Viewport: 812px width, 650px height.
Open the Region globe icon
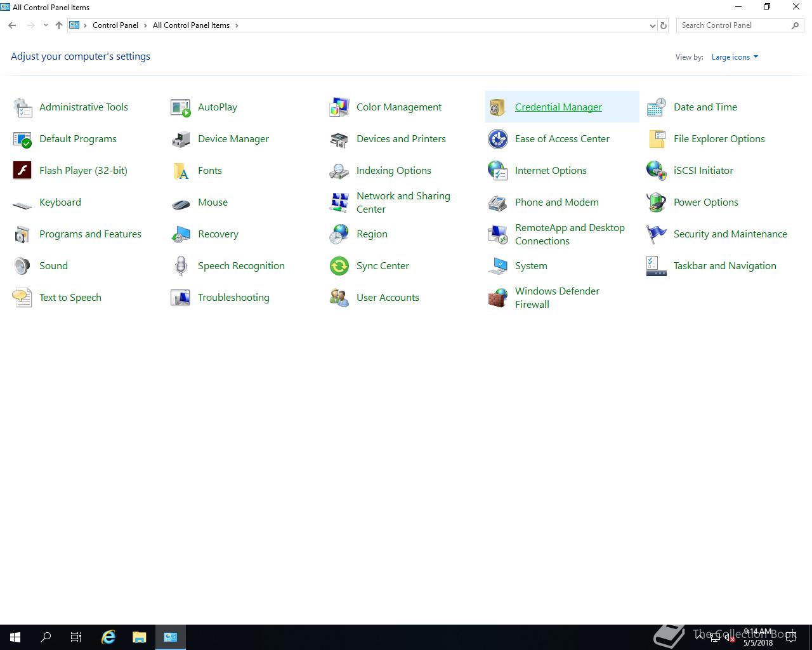[x=339, y=234]
